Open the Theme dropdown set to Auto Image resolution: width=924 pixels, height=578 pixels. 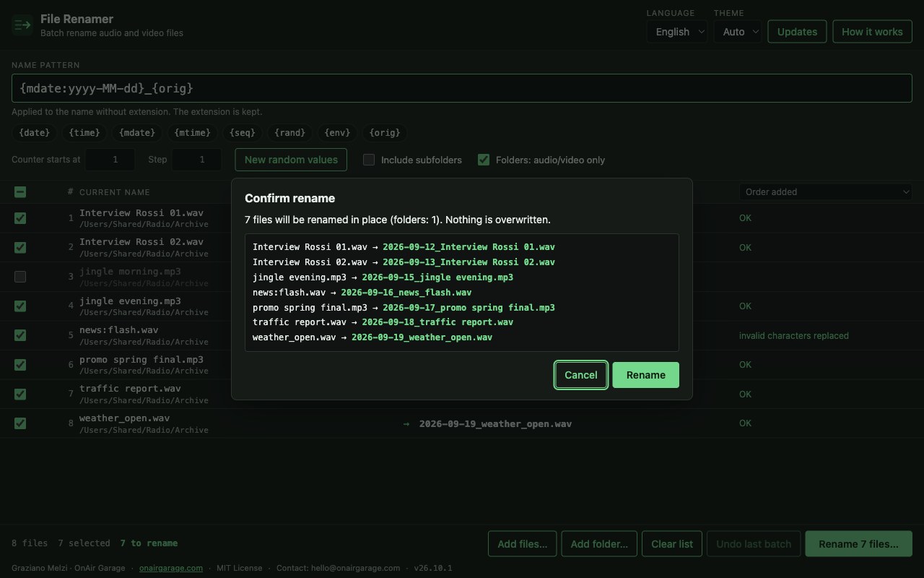coord(738,32)
